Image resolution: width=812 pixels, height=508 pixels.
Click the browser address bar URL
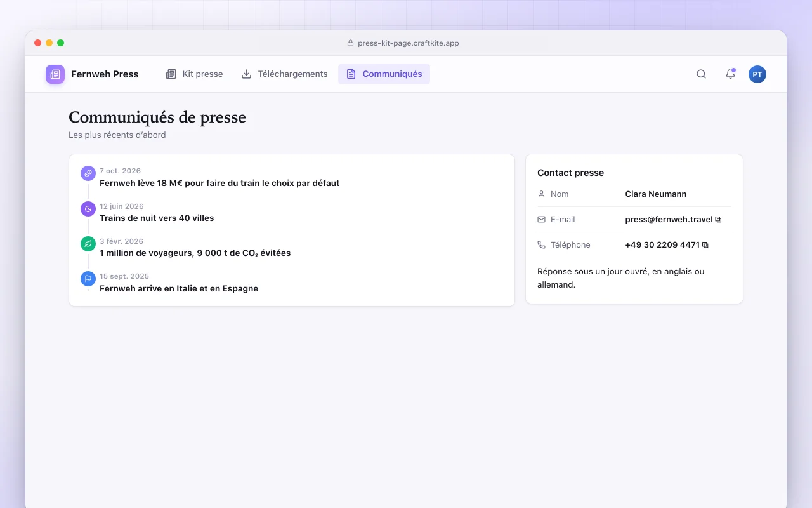tap(409, 43)
